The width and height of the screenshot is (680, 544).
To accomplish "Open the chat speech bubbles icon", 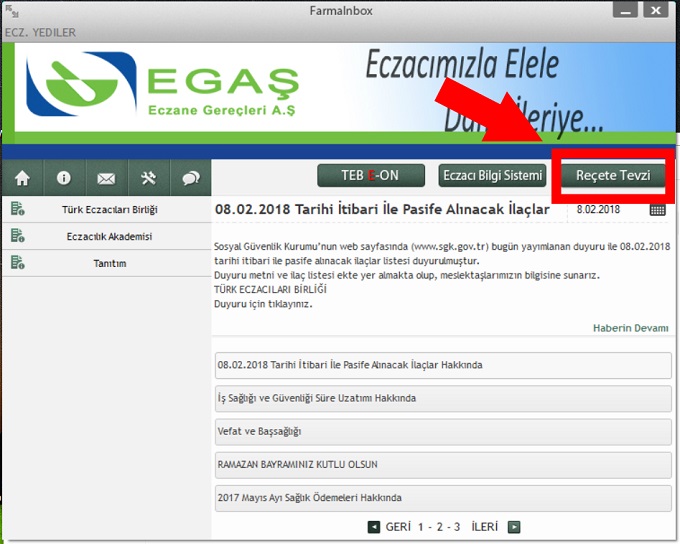I will [191, 178].
